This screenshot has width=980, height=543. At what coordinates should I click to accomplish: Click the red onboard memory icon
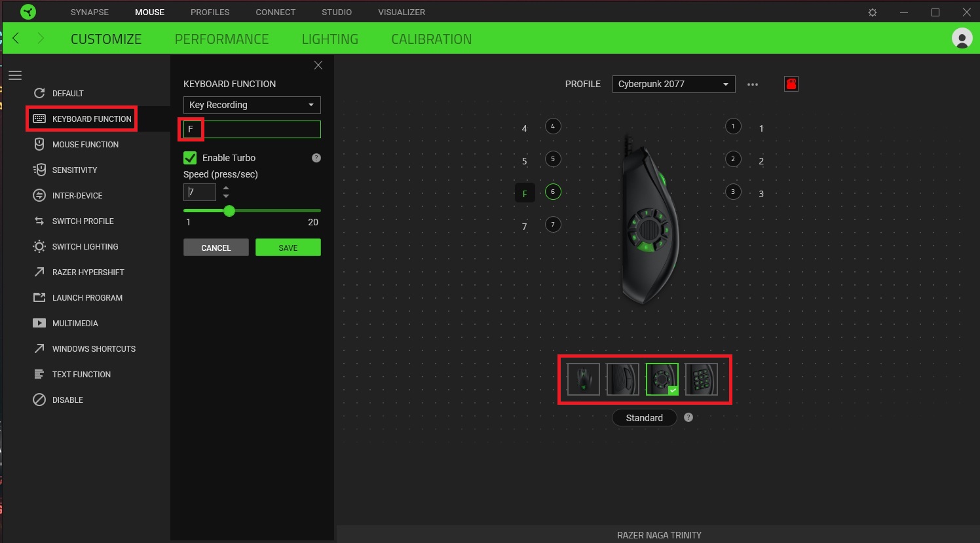point(791,84)
